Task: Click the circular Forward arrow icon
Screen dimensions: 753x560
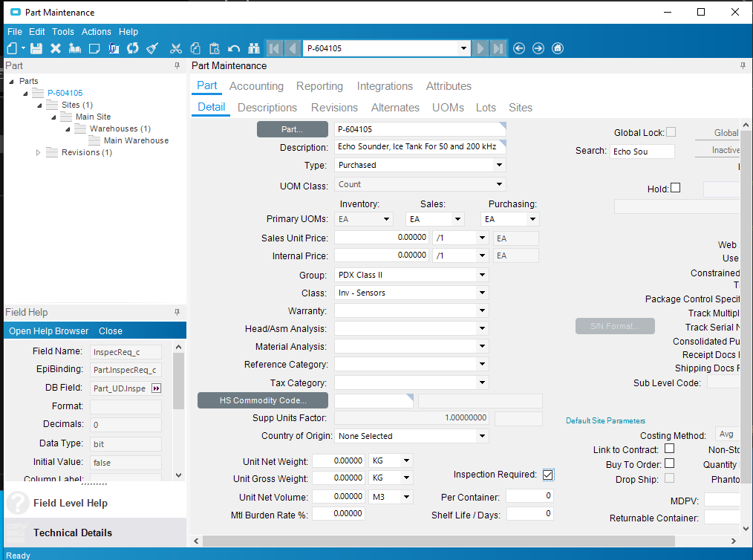Action: (x=538, y=48)
